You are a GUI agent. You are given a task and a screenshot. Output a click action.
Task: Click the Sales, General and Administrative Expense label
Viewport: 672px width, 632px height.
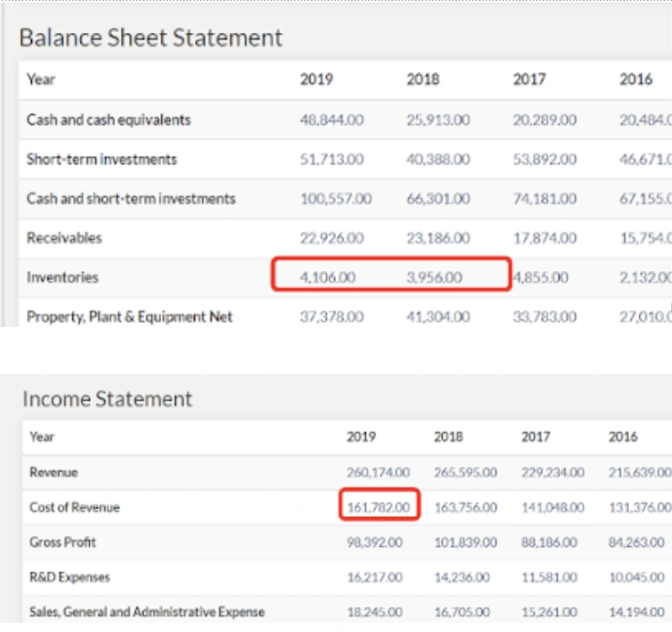147,613
